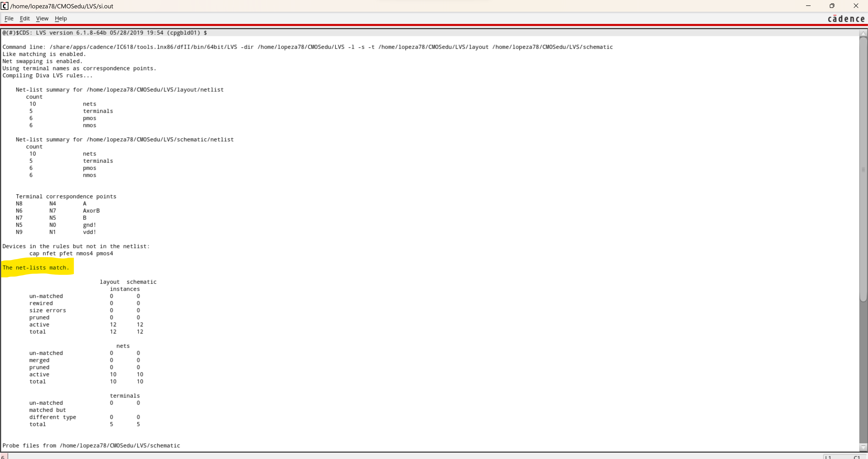
Task: Minimize the si.out window
Action: point(808,6)
